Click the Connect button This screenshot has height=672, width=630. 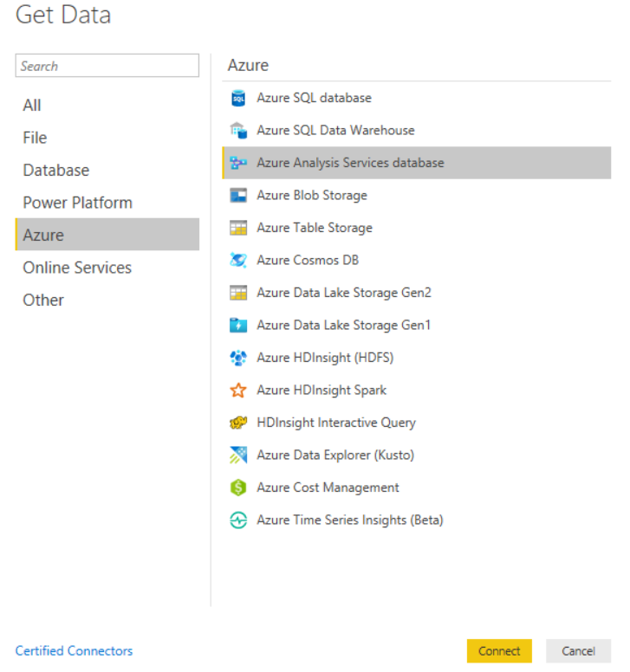coord(499,651)
